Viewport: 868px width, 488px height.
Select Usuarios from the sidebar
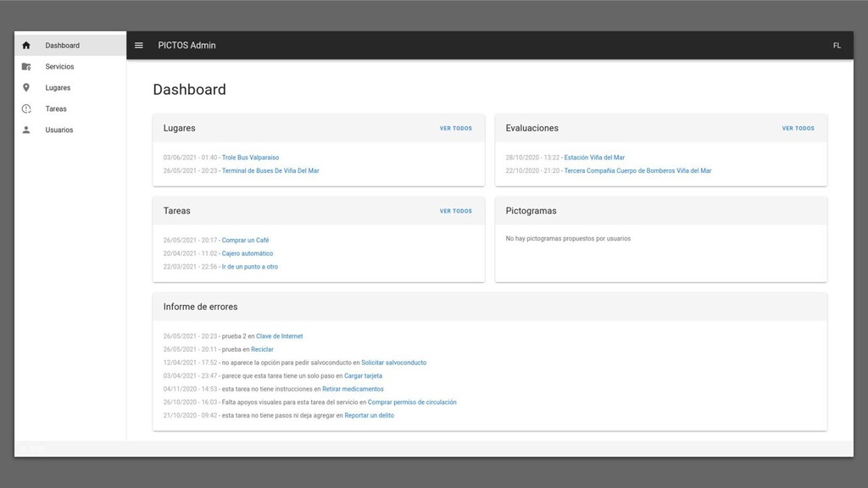click(x=70, y=130)
